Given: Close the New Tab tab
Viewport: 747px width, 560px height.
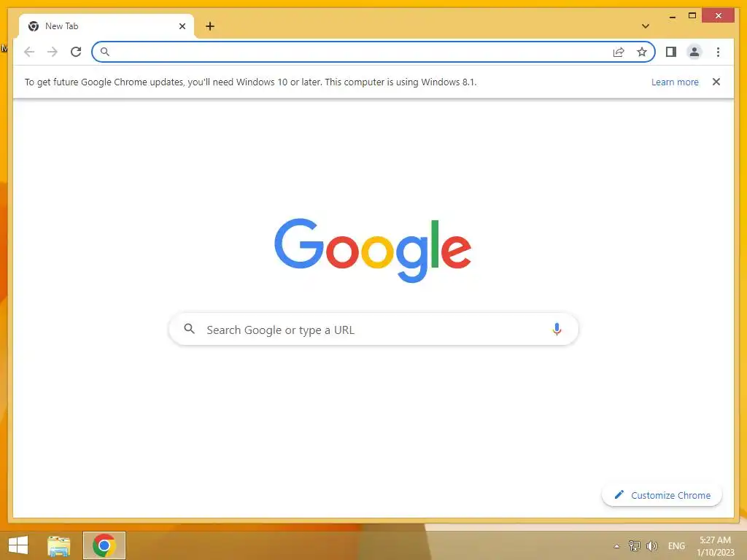Looking at the screenshot, I should click(x=182, y=26).
